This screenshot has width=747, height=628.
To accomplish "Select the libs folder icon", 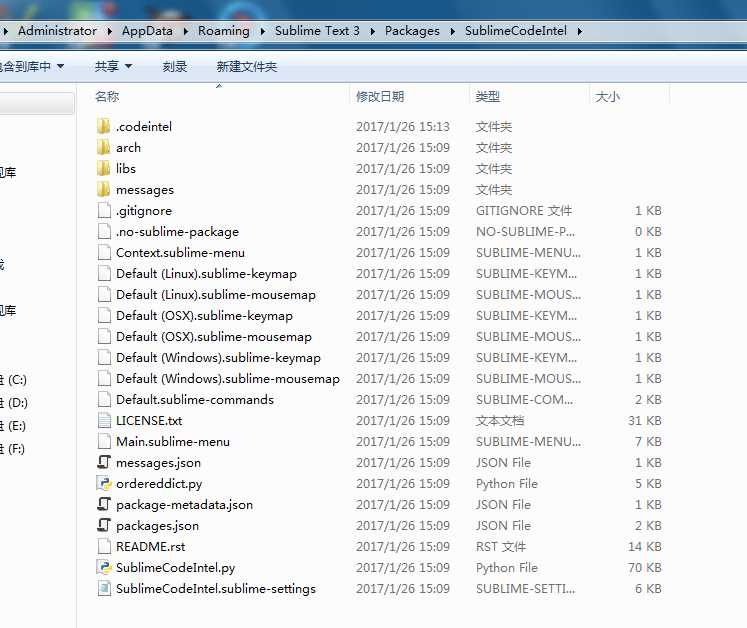I will [x=103, y=168].
